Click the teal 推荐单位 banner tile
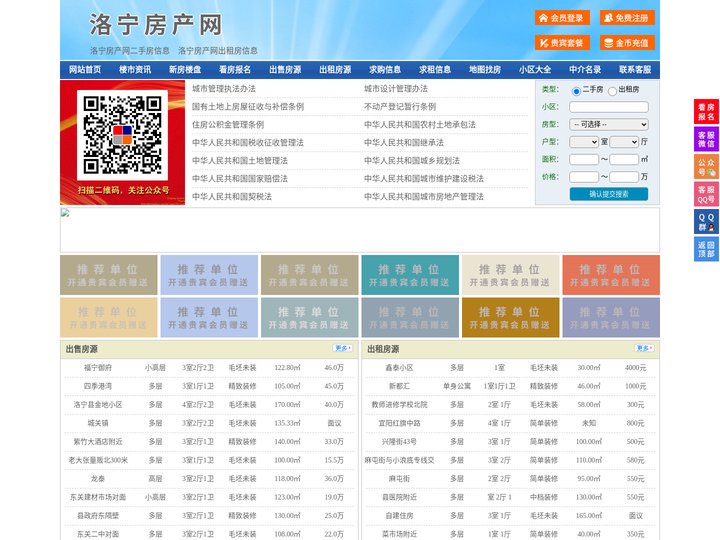Image resolution: width=720 pixels, height=540 pixels. coord(410,275)
